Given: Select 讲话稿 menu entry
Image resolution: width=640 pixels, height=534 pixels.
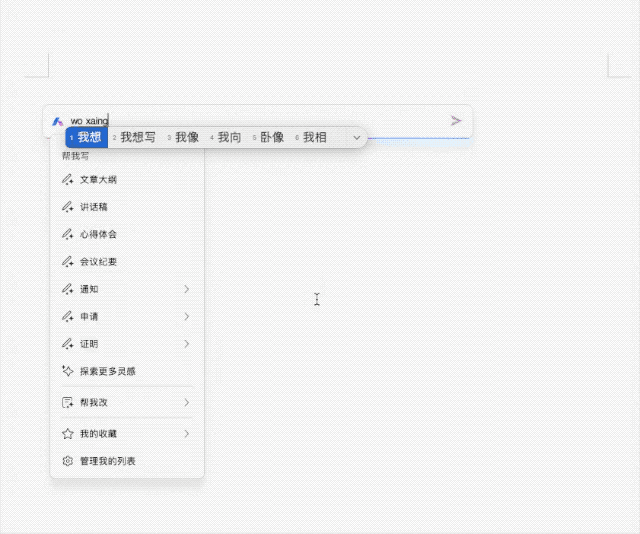Looking at the screenshot, I should click(127, 207).
